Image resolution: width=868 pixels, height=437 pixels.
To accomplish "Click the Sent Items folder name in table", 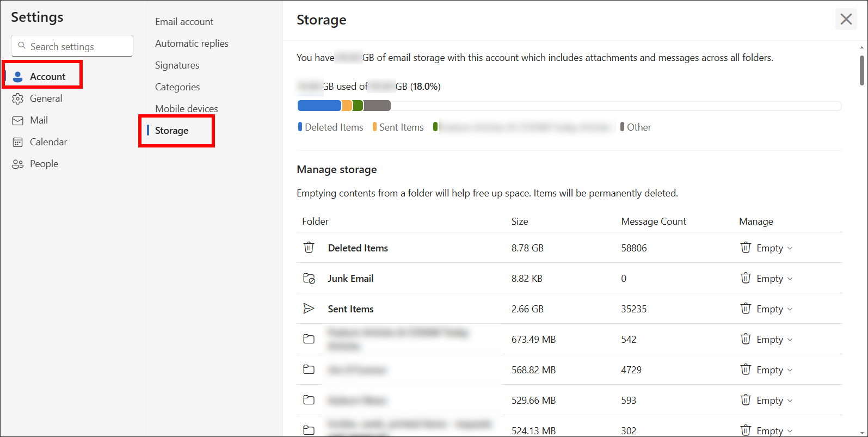I will pyautogui.click(x=350, y=309).
